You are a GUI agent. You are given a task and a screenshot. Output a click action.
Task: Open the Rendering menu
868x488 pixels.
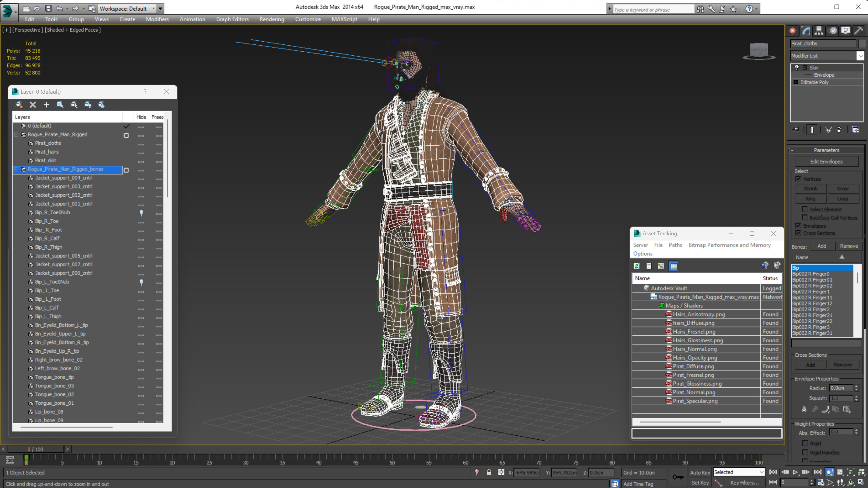pos(272,19)
